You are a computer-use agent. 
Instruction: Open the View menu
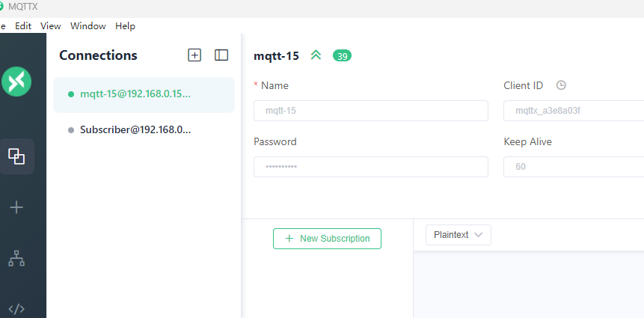tap(51, 26)
